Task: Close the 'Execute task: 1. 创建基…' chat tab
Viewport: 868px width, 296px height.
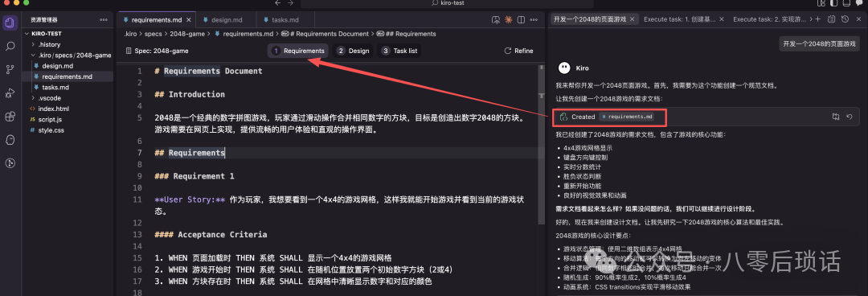Action: tap(722, 19)
